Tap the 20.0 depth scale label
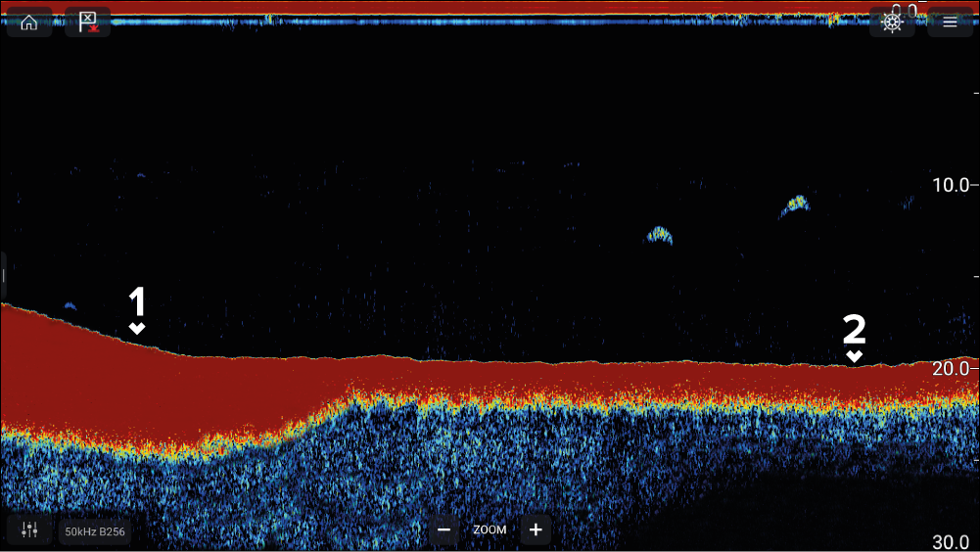This screenshot has width=980, height=552. click(x=949, y=368)
